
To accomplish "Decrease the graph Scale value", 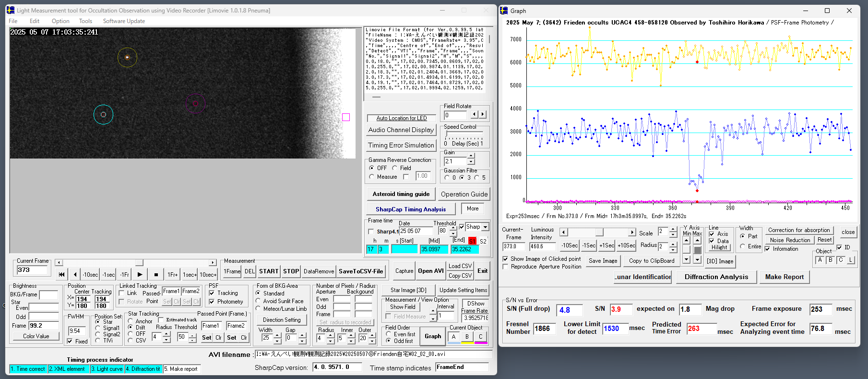I will tap(673, 235).
